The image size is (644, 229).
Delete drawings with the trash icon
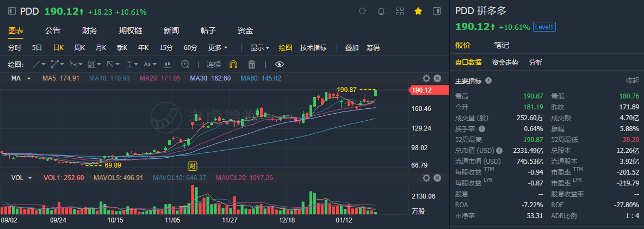pyautogui.click(x=252, y=64)
